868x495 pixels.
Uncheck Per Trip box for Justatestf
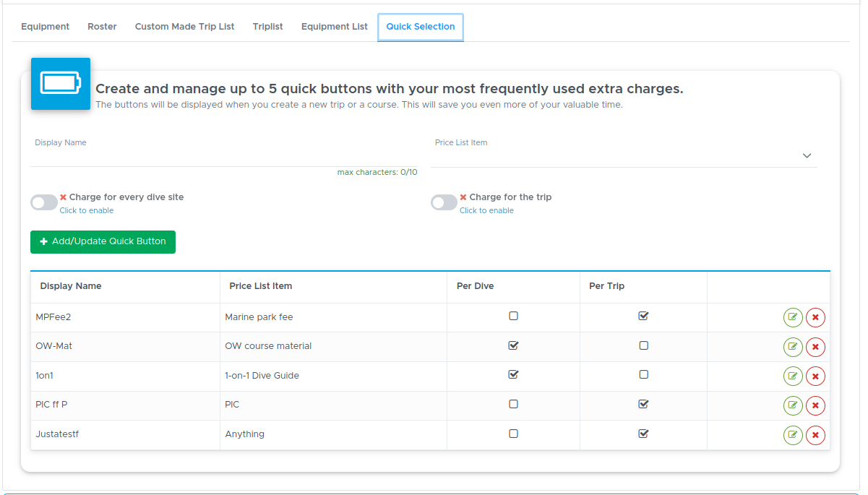click(643, 434)
